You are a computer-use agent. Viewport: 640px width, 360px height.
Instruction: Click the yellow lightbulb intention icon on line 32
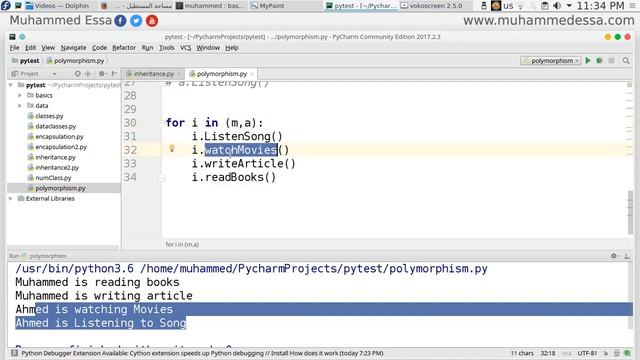pyautogui.click(x=172, y=149)
